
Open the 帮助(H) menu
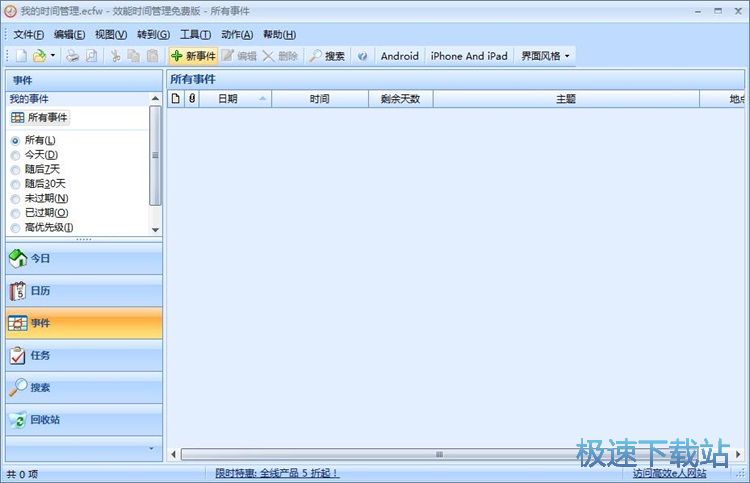(x=279, y=34)
